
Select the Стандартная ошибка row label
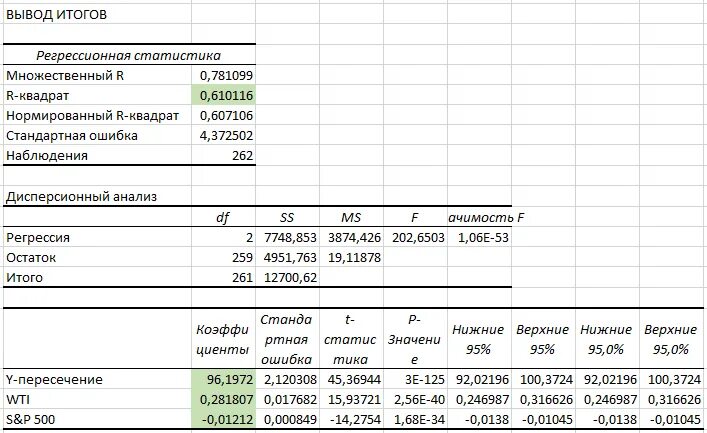click(x=72, y=136)
